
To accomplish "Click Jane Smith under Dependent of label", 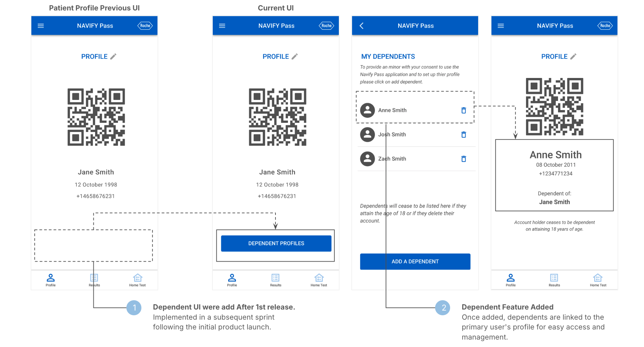I will click(x=555, y=202).
